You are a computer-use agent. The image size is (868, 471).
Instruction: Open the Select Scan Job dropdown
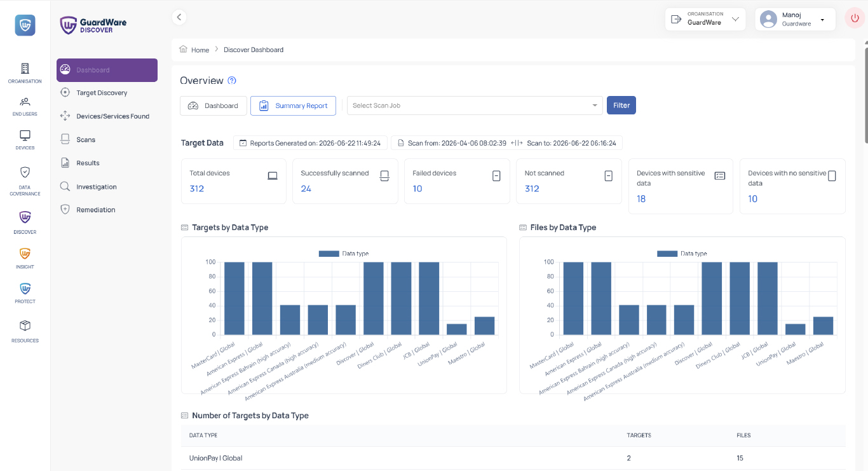(475, 106)
